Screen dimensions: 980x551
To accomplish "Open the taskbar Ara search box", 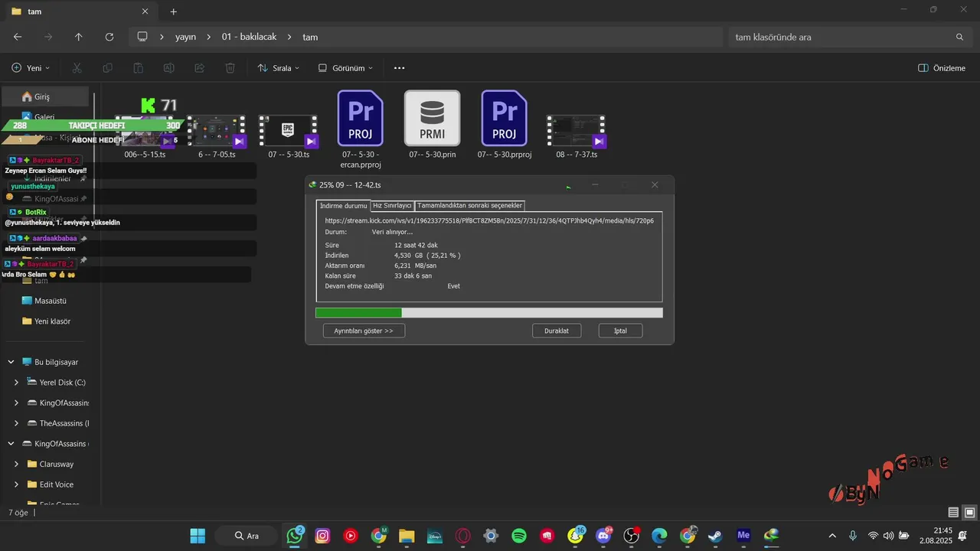I will (246, 536).
